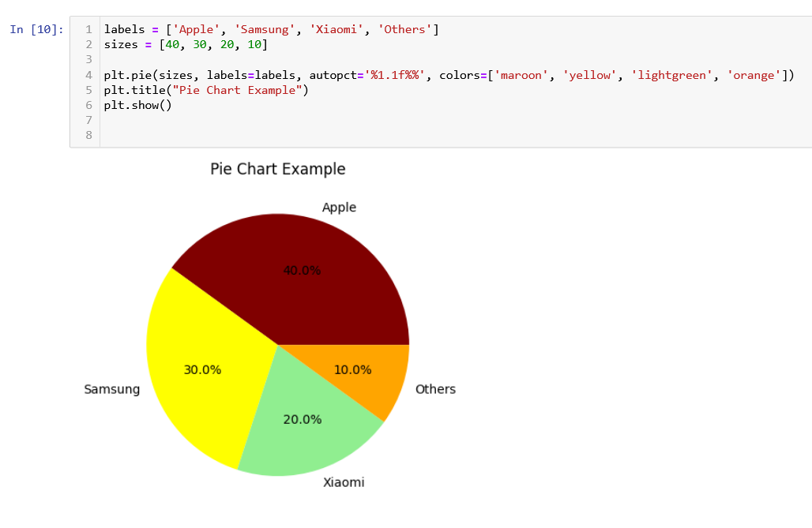Click line number 4 in gutter
Image resolution: width=812 pixels, height=528 pixels.
click(x=88, y=75)
